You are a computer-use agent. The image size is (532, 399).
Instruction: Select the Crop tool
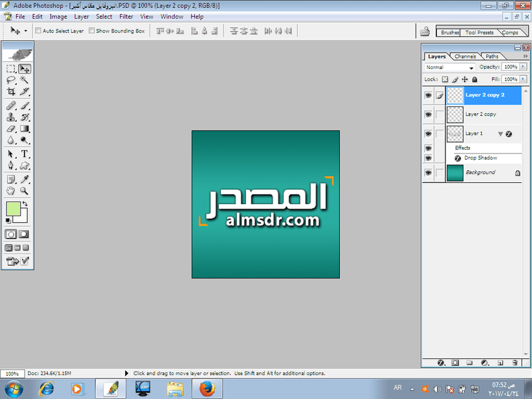(11, 91)
